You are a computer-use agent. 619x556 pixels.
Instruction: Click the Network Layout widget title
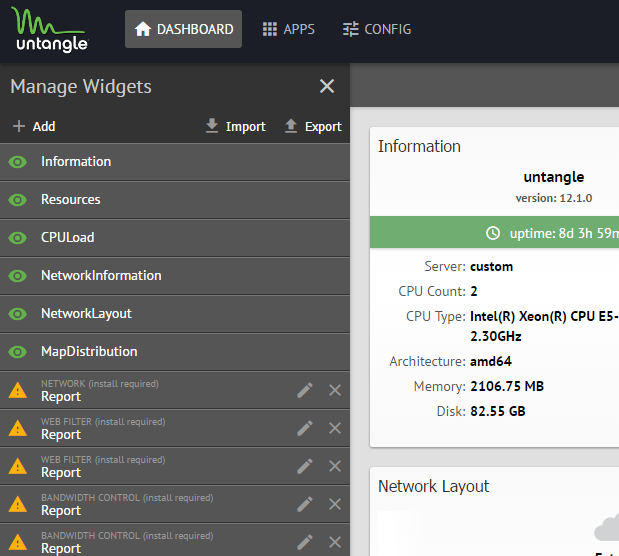pyautogui.click(x=433, y=486)
